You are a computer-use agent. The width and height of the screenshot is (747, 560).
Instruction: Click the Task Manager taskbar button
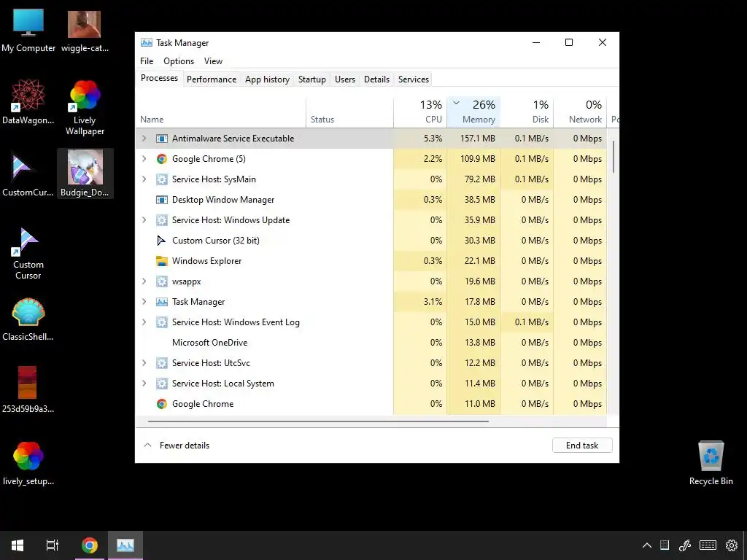point(125,545)
